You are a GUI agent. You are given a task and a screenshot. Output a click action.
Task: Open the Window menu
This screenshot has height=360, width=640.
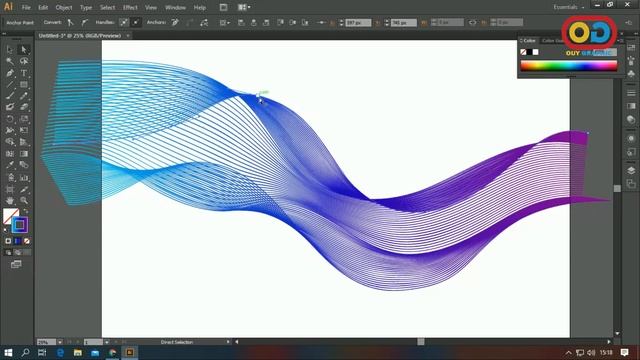click(176, 7)
